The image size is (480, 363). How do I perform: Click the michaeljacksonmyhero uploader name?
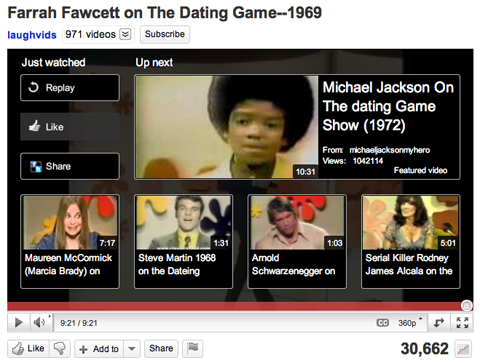pos(390,150)
